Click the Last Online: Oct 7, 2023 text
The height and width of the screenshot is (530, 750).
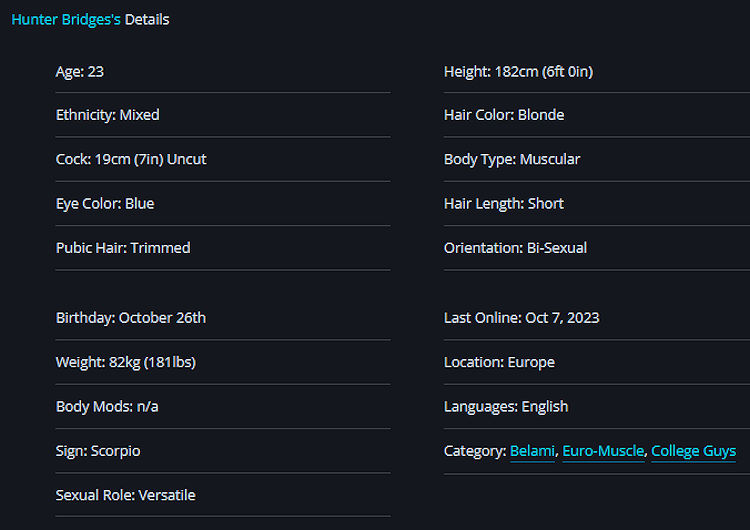click(x=521, y=318)
